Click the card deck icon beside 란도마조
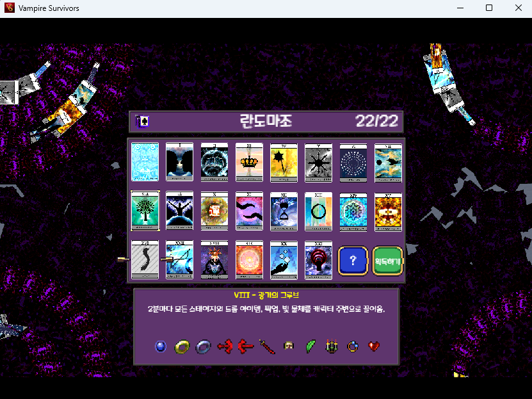This screenshot has width=532, height=399. tap(142, 121)
